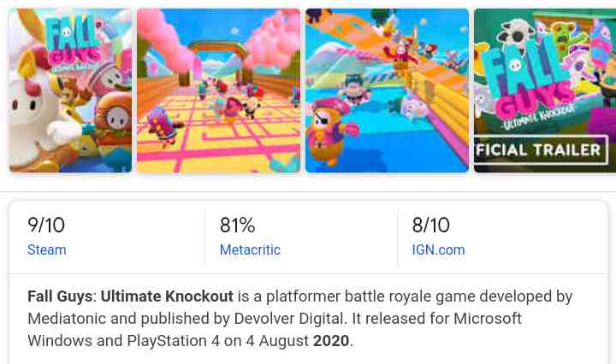This screenshot has height=364, width=616.
Task: Click the bold "Fall Guys" title text
Action: click(x=60, y=296)
